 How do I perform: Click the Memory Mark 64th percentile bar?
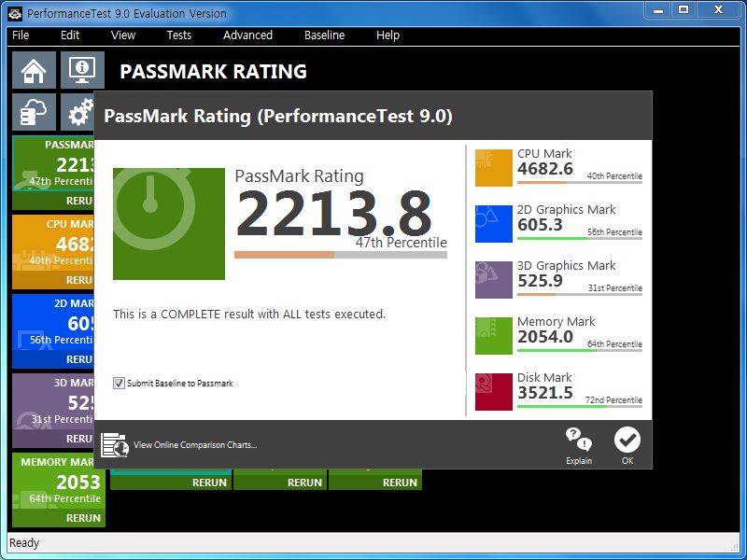coord(580,350)
